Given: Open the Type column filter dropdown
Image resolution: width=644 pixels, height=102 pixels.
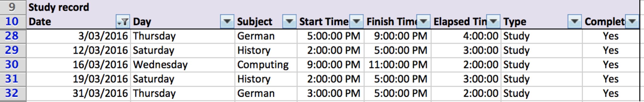Looking at the screenshot, I should 574,22.
